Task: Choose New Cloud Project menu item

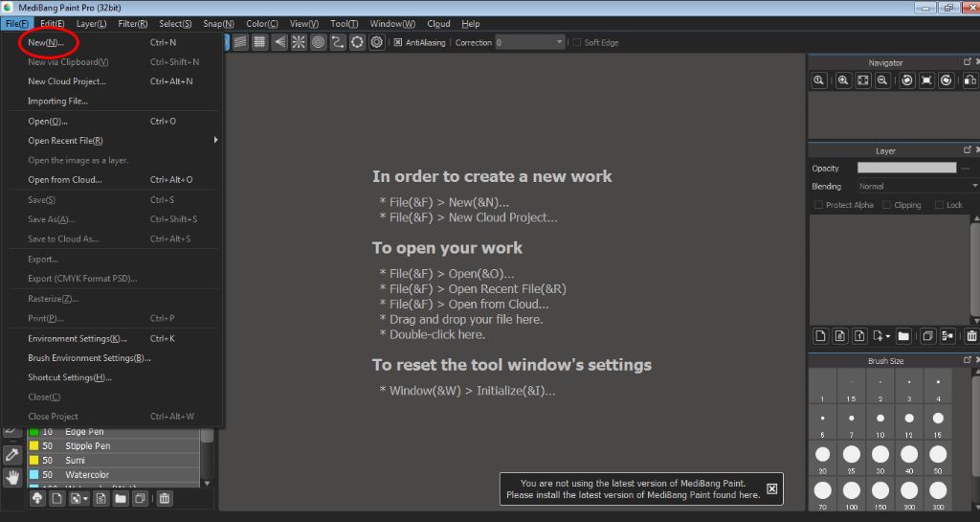Action: [114, 81]
